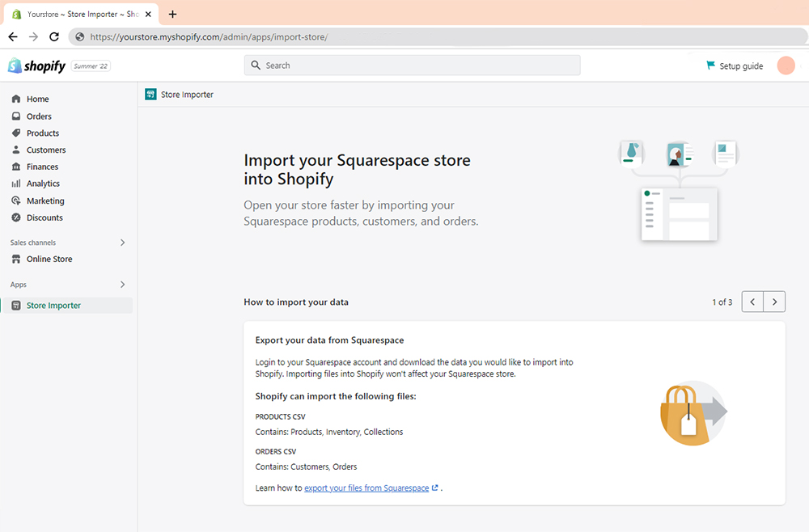Close the Yourstore browser tab
The width and height of the screenshot is (809, 532).
tap(148, 15)
